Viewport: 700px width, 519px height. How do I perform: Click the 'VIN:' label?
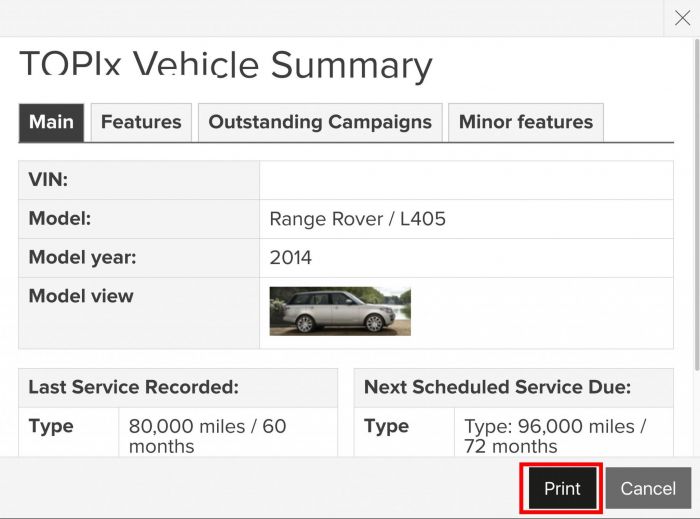(48, 180)
